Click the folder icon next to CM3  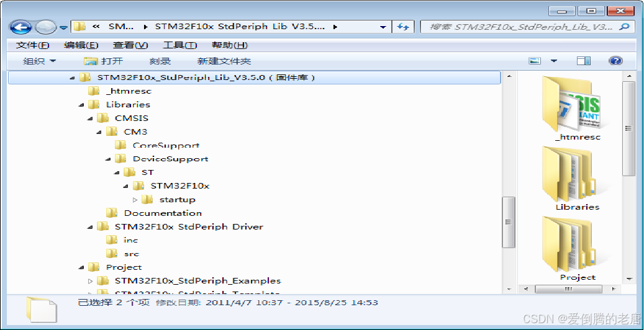pyautogui.click(x=112, y=132)
